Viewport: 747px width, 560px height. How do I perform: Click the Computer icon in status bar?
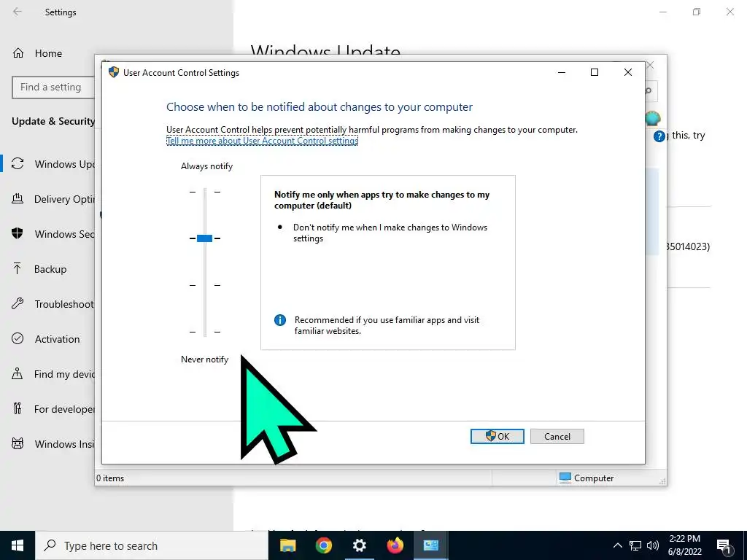[x=565, y=478]
